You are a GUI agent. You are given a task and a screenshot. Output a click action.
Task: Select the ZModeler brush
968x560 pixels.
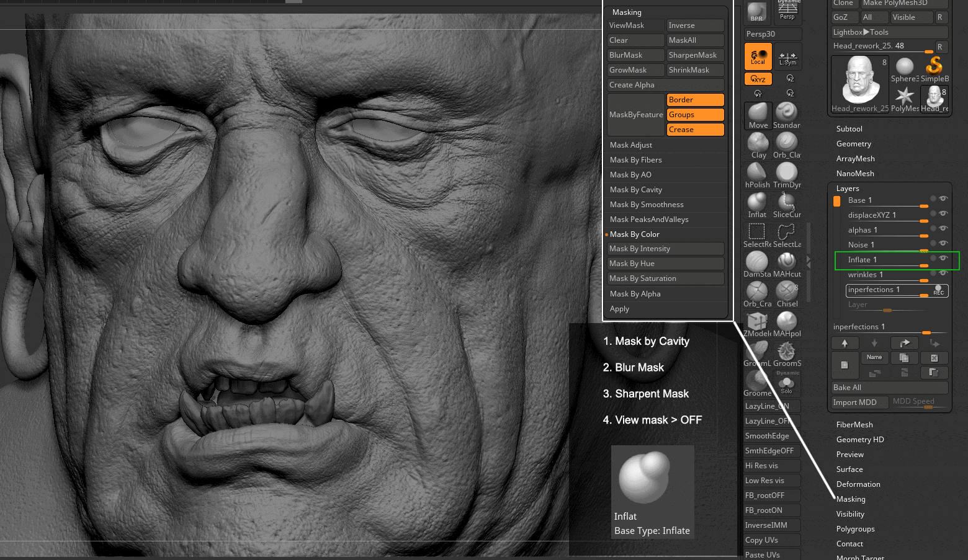pos(758,324)
